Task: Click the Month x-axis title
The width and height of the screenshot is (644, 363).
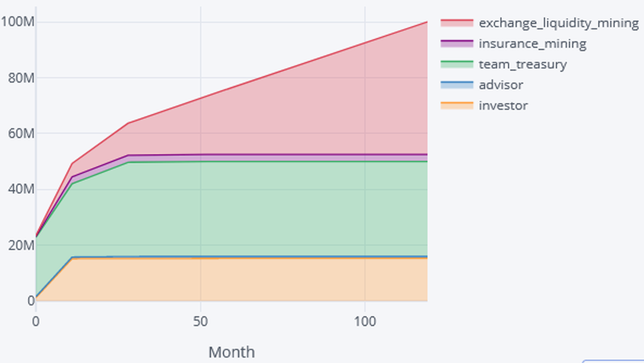Action: click(231, 352)
